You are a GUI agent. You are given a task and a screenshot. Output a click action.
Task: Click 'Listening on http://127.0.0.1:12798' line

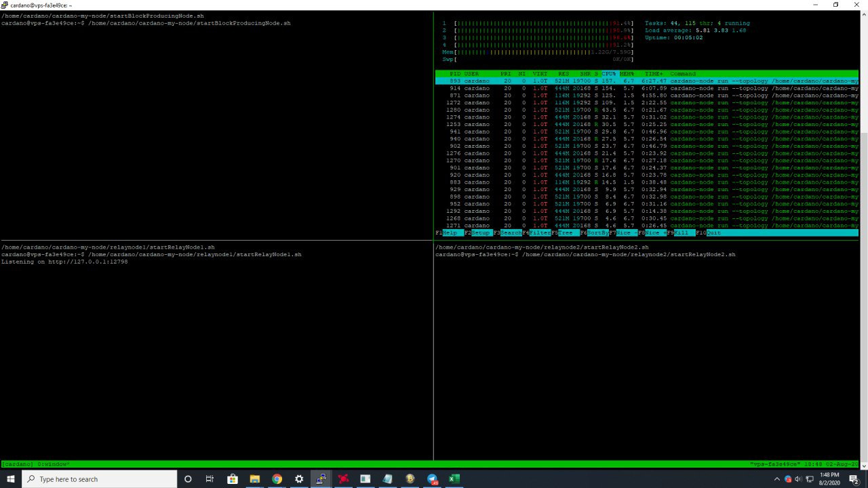[64, 262]
